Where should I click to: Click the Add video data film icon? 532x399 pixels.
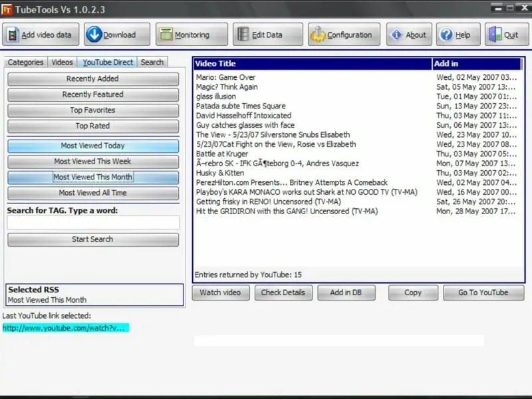pos(13,35)
